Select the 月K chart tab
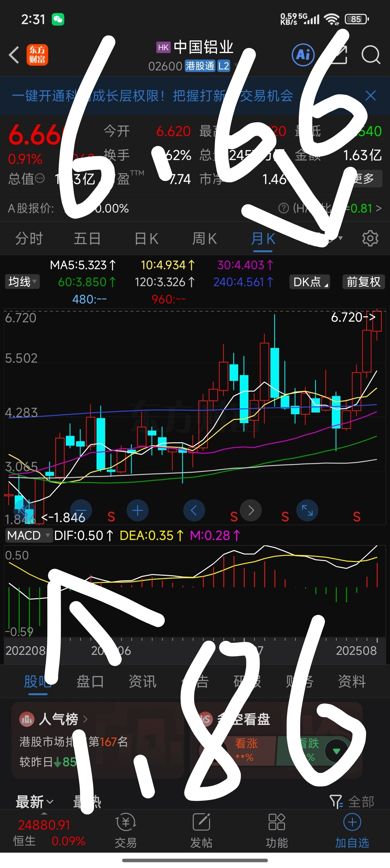This screenshot has height=868, width=390. (263, 238)
